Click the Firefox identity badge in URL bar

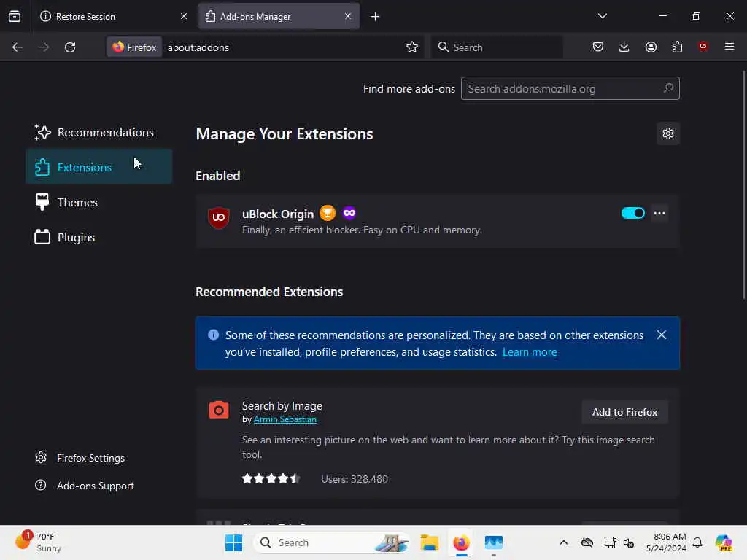134,47
